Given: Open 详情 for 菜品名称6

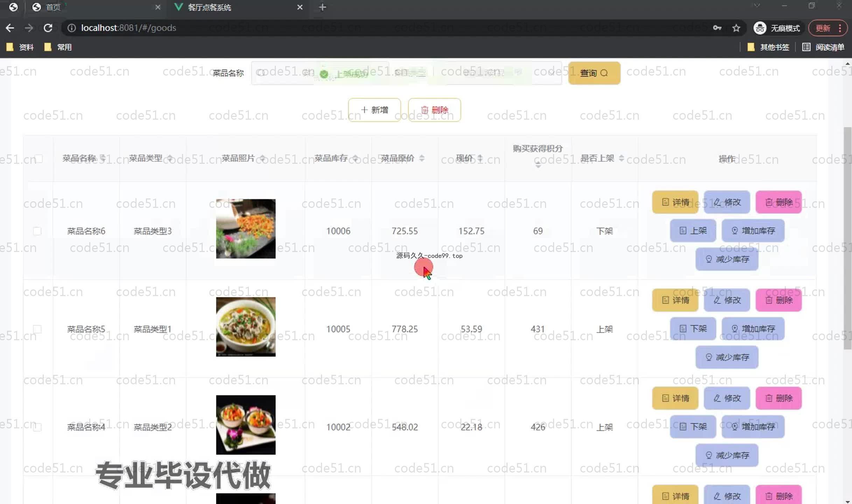Looking at the screenshot, I should [x=675, y=202].
